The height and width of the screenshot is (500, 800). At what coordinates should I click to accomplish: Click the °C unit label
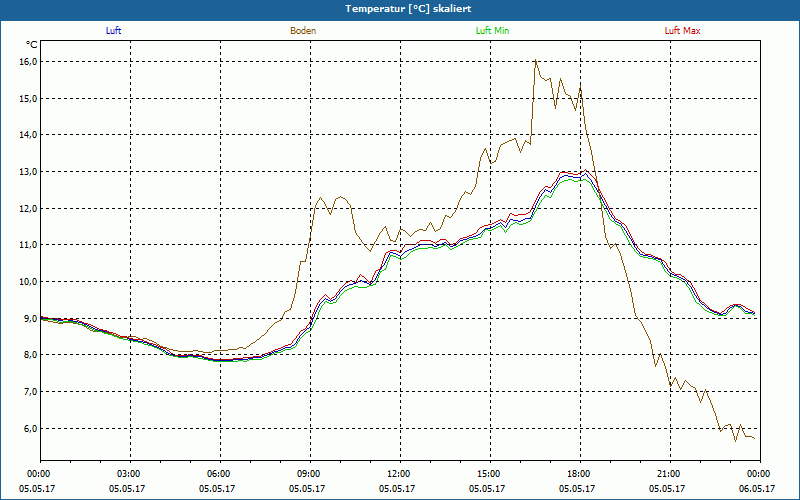[x=32, y=45]
